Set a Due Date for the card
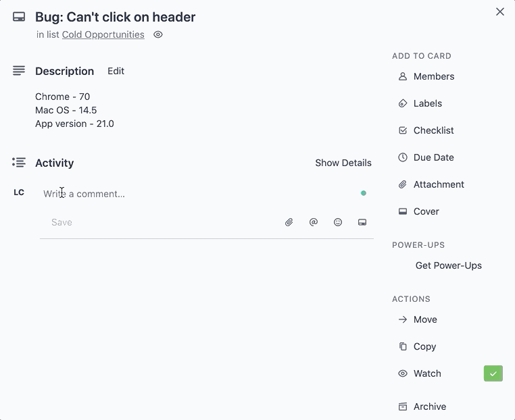Image resolution: width=515 pixels, height=420 pixels. (x=433, y=157)
